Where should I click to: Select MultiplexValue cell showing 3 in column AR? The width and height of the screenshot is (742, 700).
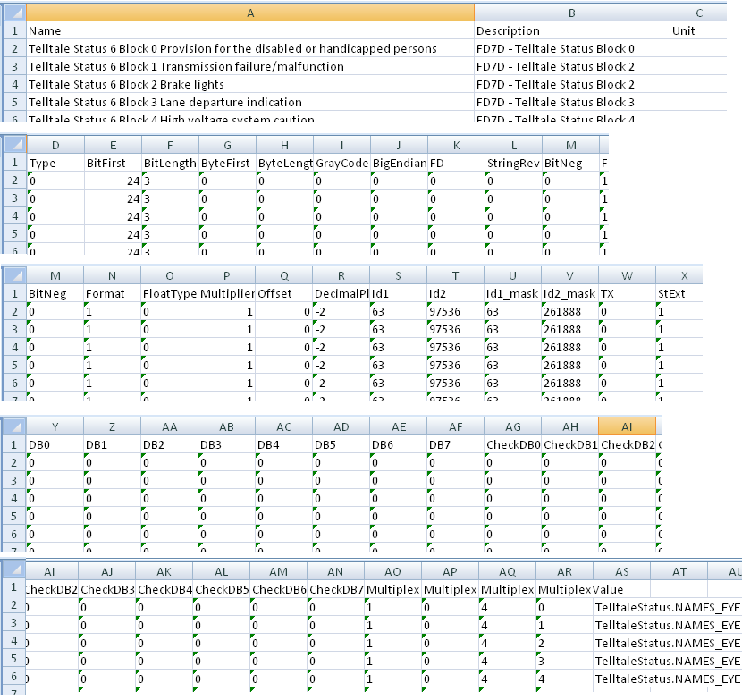click(x=564, y=662)
